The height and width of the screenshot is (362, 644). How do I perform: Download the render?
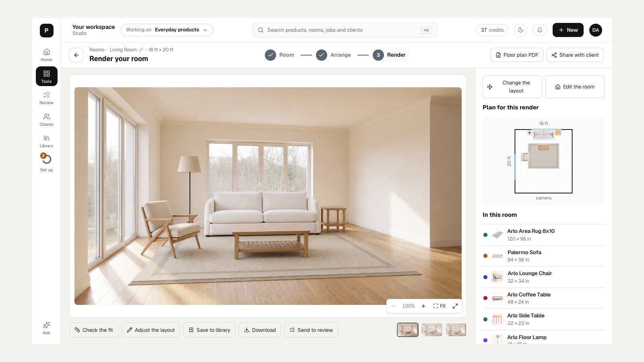pos(260,330)
